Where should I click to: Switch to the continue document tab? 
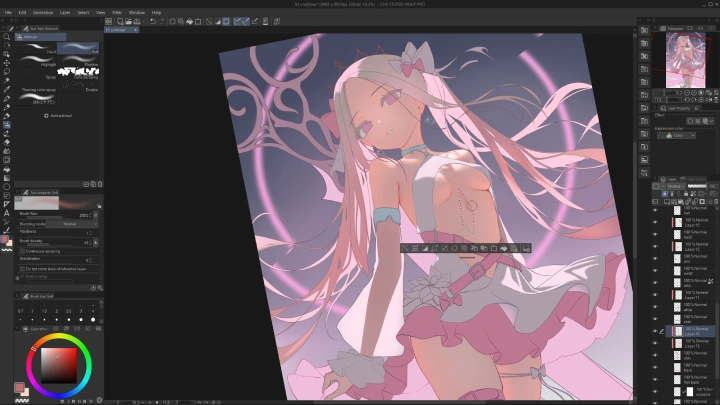(121, 30)
